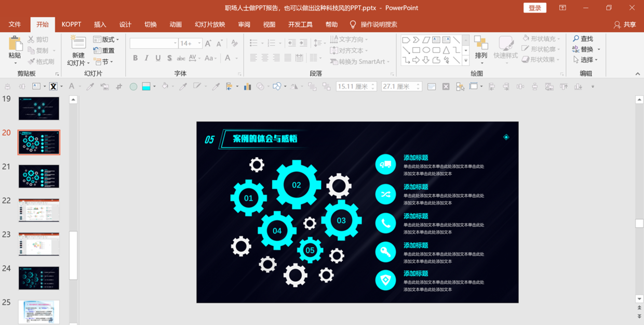Click the bulleted list icon
Image resolution: width=644 pixels, height=325 pixels.
(x=253, y=43)
